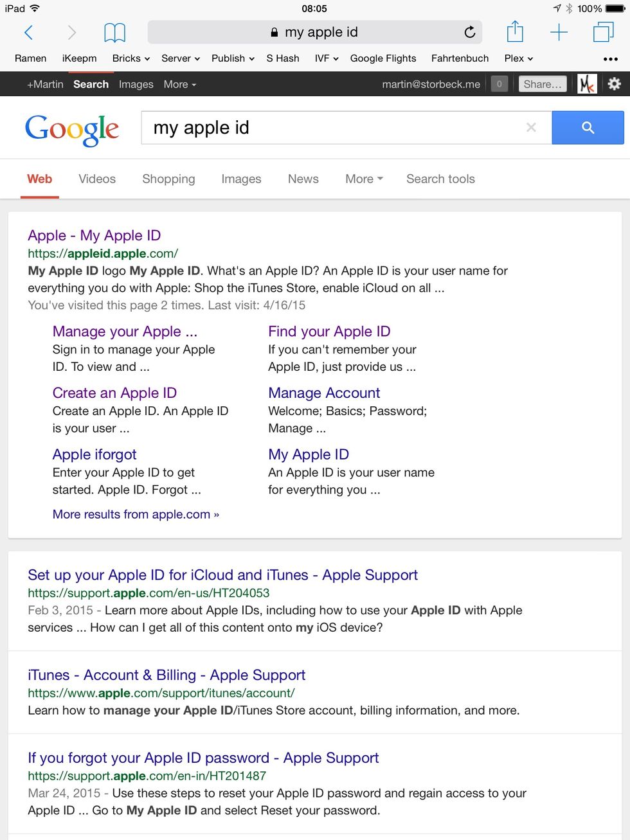Image resolution: width=630 pixels, height=840 pixels.
Task: Open the Fahrtenbuch bookmark
Action: click(x=460, y=58)
